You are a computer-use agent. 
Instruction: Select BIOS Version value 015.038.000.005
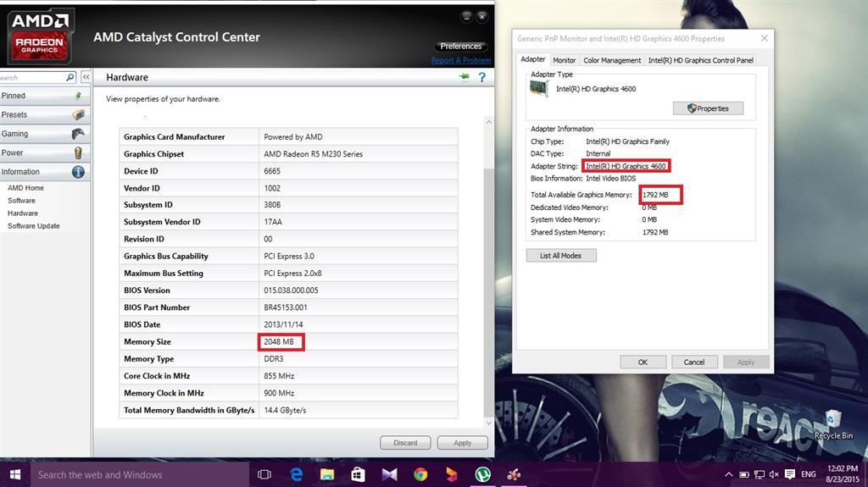tap(291, 291)
